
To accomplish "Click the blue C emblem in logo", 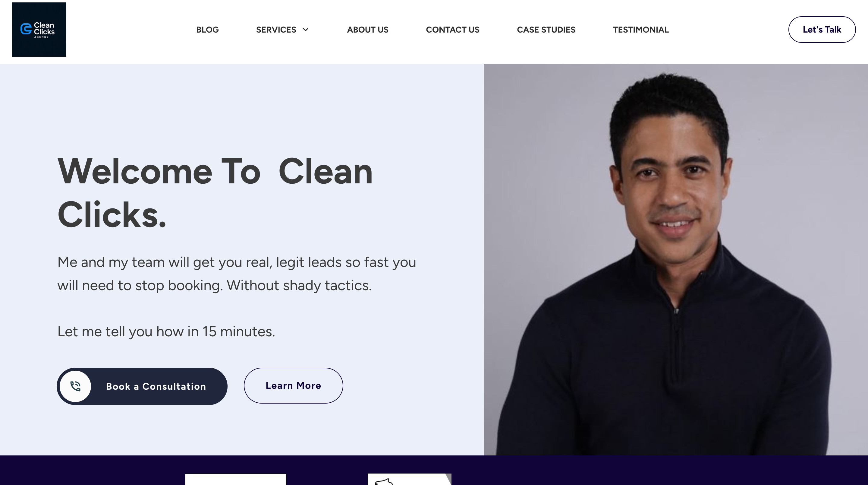I will tap(26, 29).
